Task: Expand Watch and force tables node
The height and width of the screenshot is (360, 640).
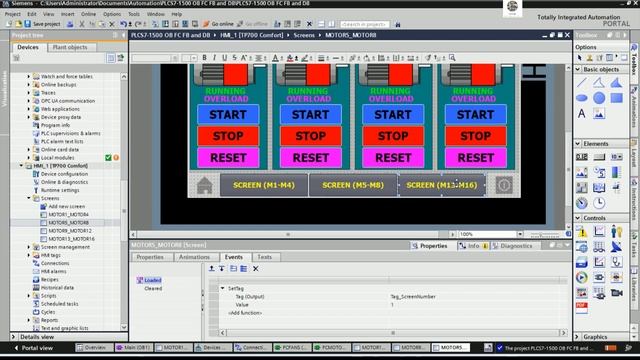Action: pyautogui.click(x=29, y=76)
